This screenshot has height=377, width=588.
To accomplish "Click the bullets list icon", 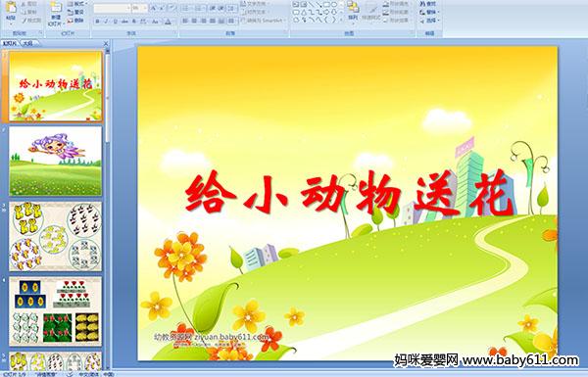I will pyautogui.click(x=186, y=8).
